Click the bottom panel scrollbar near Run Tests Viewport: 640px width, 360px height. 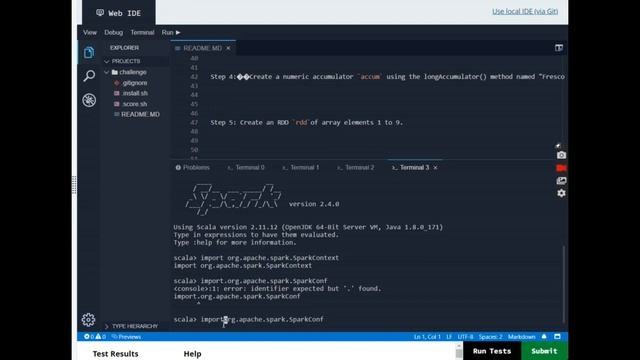[459, 351]
